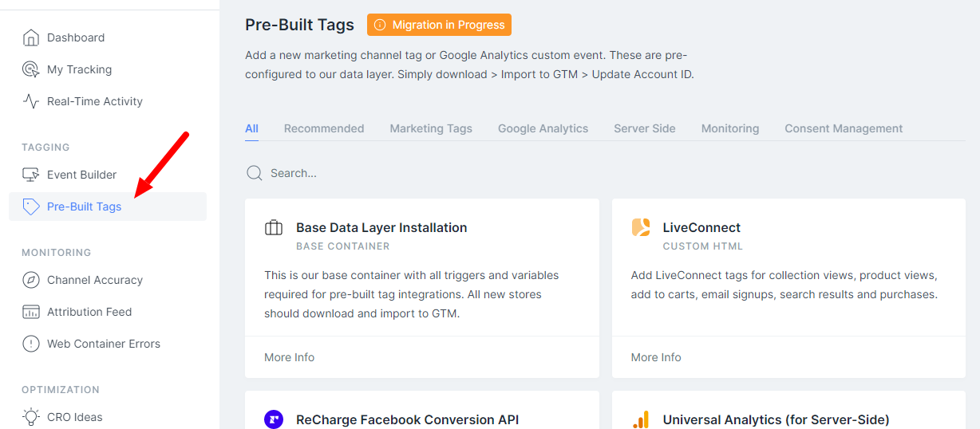Select the All tab
The image size is (980, 429).
[251, 128]
